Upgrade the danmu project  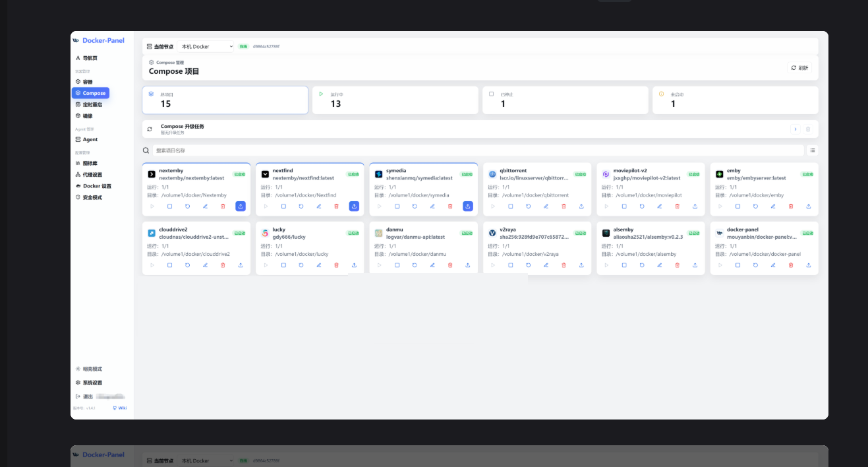tap(468, 265)
